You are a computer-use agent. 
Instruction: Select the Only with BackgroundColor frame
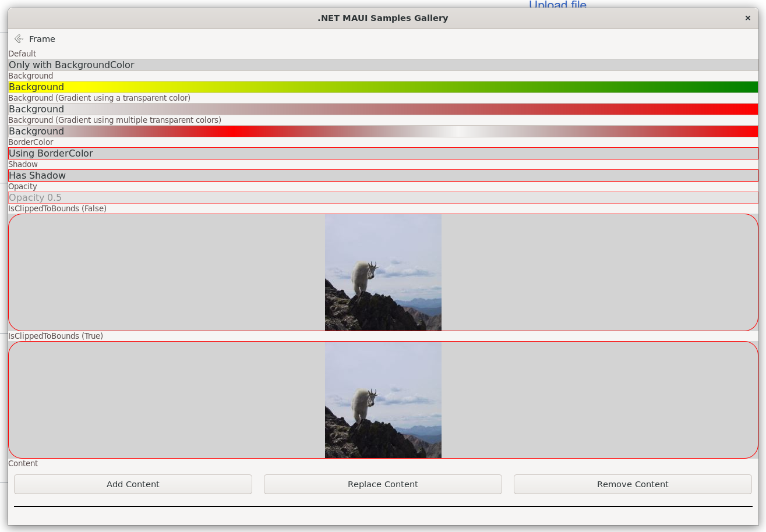point(383,65)
